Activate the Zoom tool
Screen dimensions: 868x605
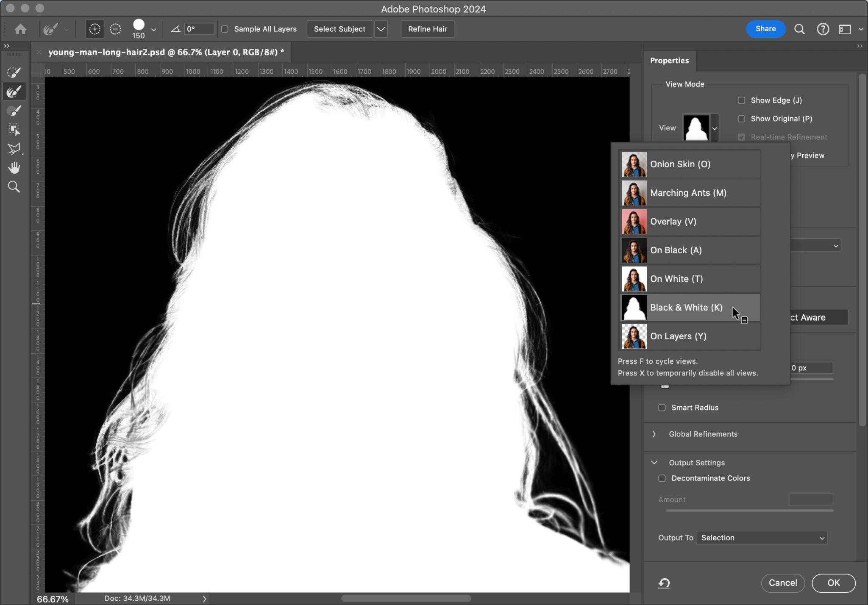click(x=14, y=186)
